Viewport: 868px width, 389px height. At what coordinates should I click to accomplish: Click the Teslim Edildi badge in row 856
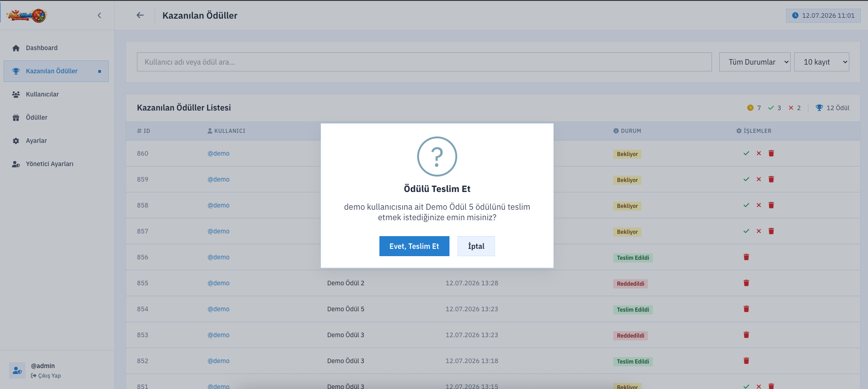pyautogui.click(x=633, y=258)
